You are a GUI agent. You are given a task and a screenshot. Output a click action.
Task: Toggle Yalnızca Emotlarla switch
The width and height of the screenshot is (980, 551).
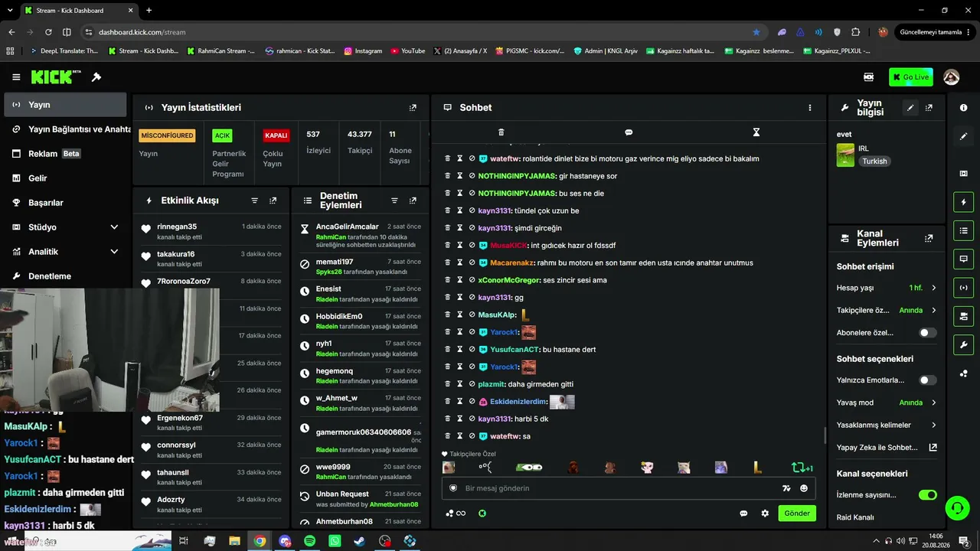927,380
